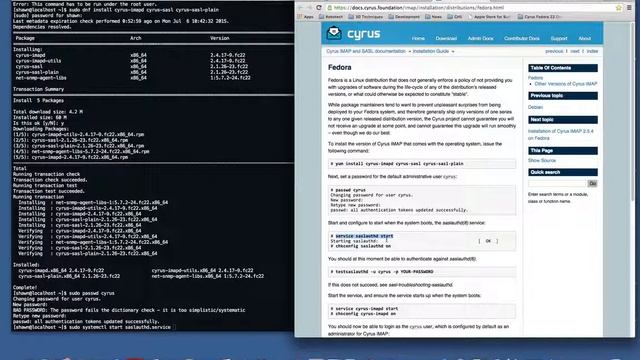Click the terminal's sudo systemctl start saslauthd line

92,327
